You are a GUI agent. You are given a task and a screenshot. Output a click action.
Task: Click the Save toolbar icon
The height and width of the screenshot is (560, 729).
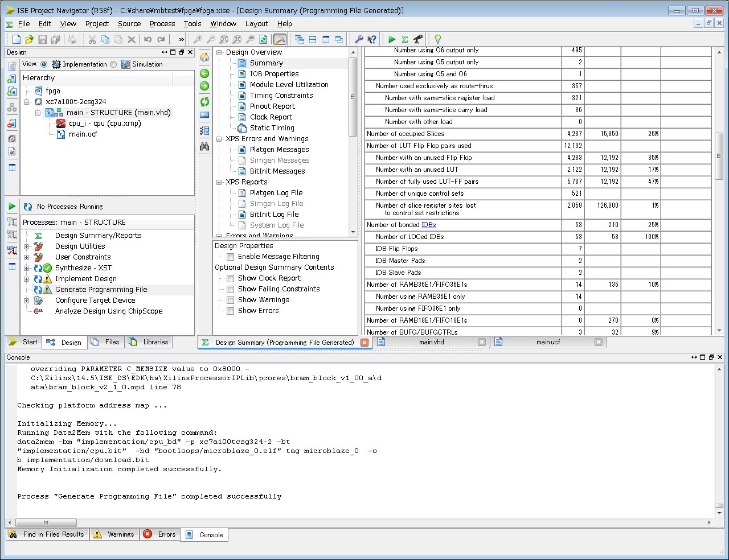pos(43,39)
